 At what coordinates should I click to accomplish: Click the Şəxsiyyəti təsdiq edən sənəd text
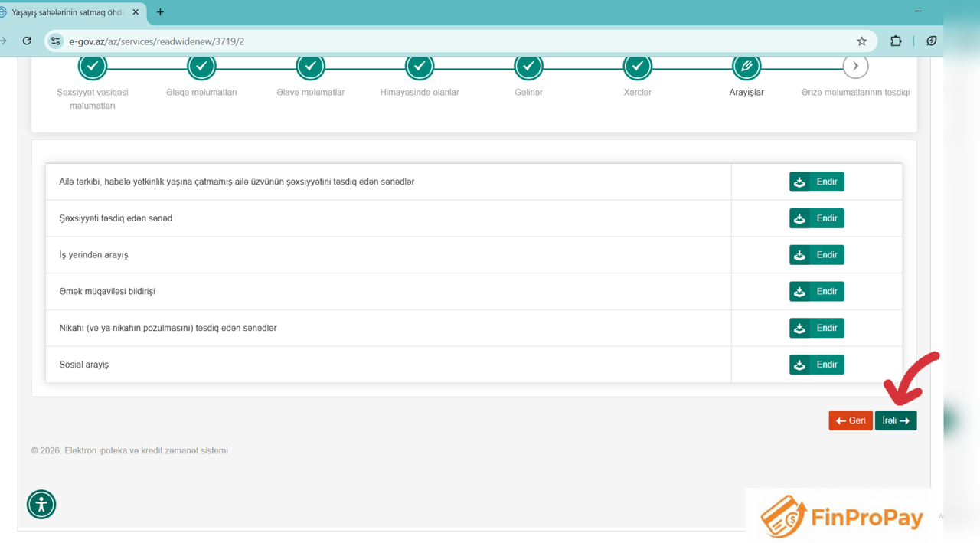pyautogui.click(x=116, y=218)
